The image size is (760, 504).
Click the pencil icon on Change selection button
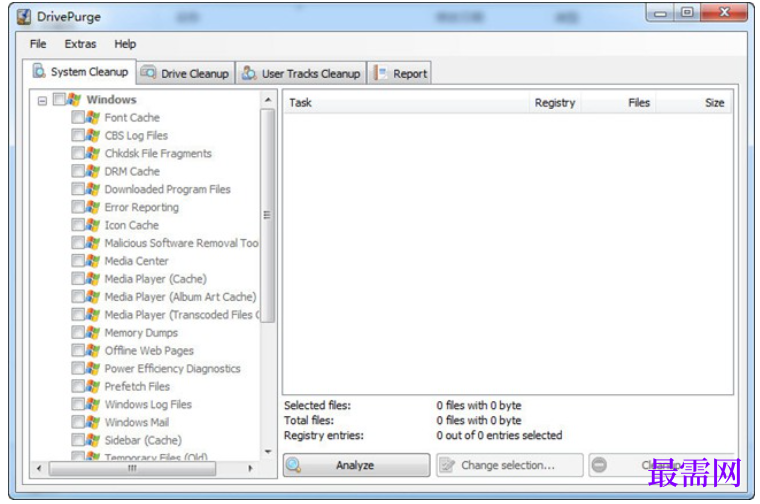447,465
